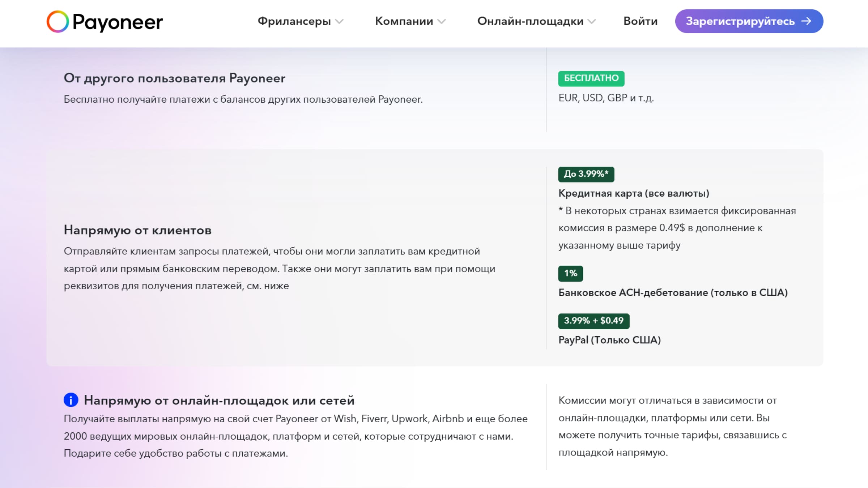Open the Компании dropdown
The image size is (868, 488).
[442, 21]
